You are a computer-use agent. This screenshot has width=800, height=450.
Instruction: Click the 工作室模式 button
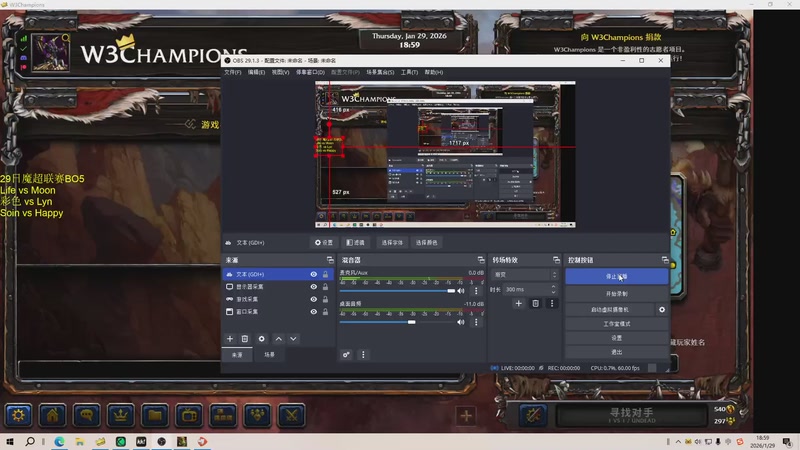[616, 324]
